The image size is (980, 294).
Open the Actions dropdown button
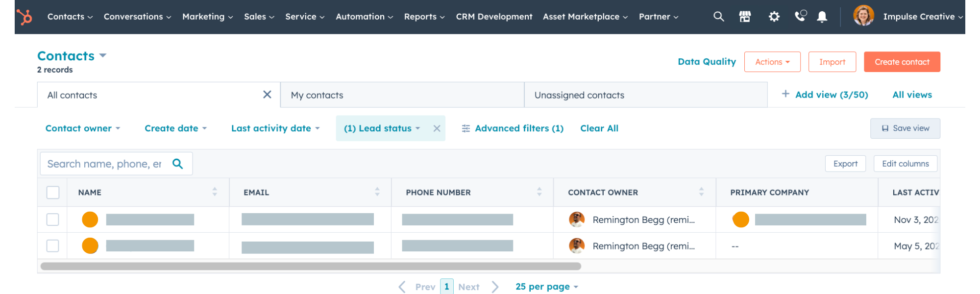tap(772, 62)
